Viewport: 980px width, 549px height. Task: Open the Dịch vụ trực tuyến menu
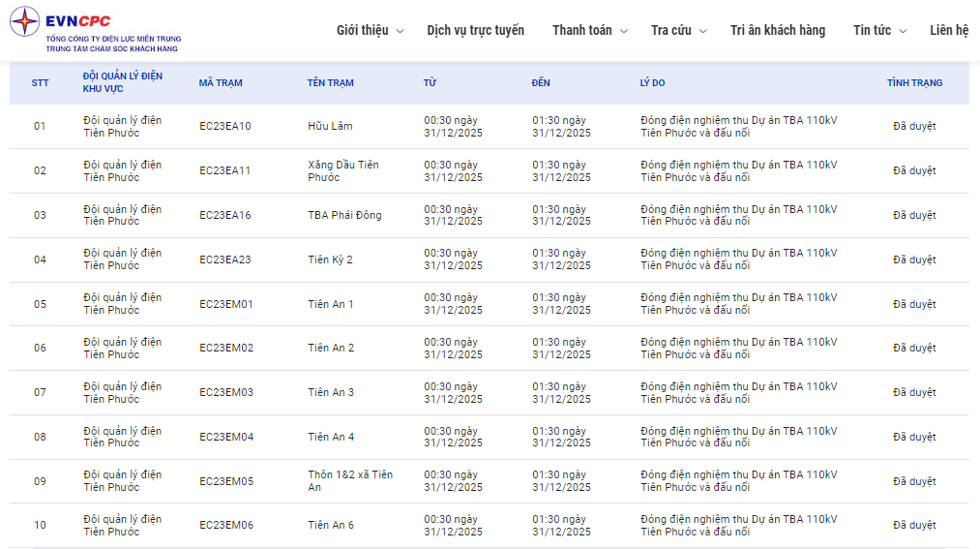[x=475, y=30]
